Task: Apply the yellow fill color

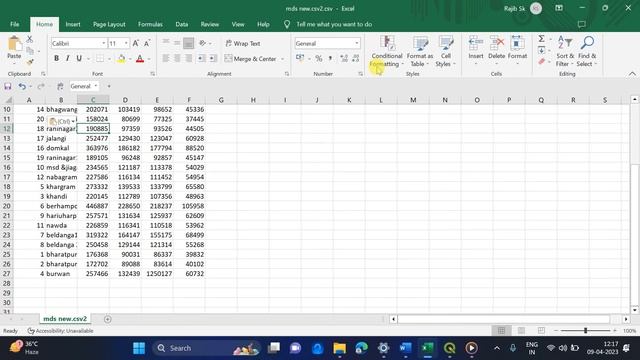Action: pyautogui.click(x=121, y=59)
